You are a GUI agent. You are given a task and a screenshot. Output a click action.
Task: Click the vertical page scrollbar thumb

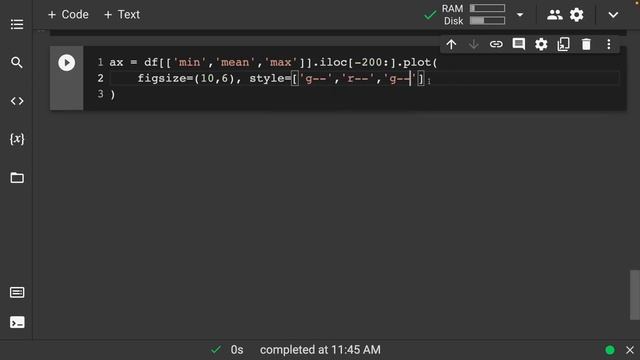tap(635, 295)
